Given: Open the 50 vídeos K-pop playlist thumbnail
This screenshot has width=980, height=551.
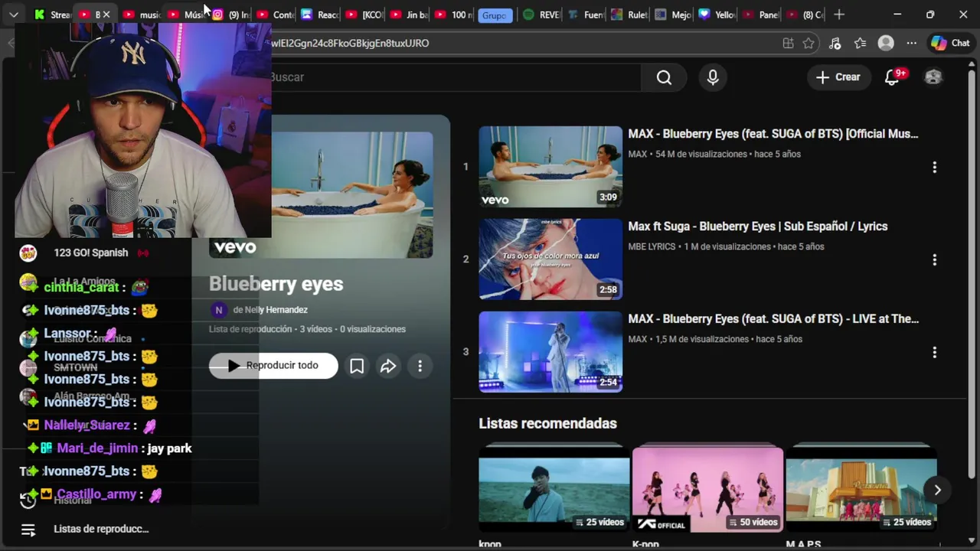Looking at the screenshot, I should 707,490.
